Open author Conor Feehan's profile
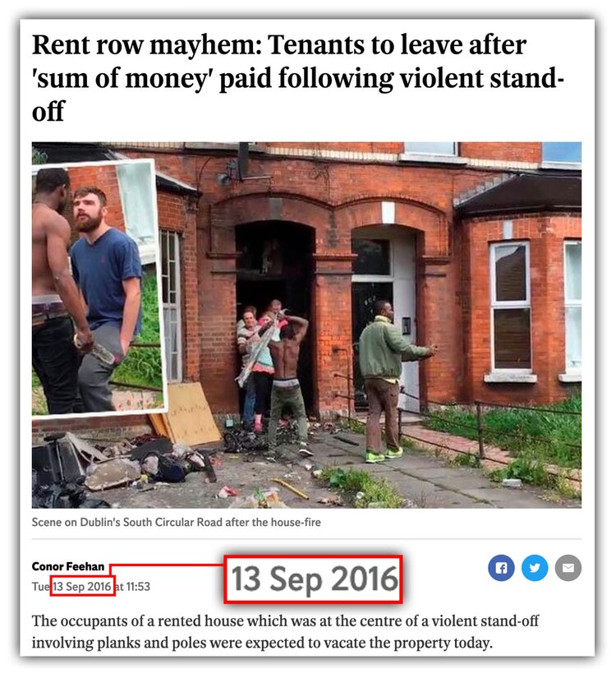 click(x=68, y=566)
